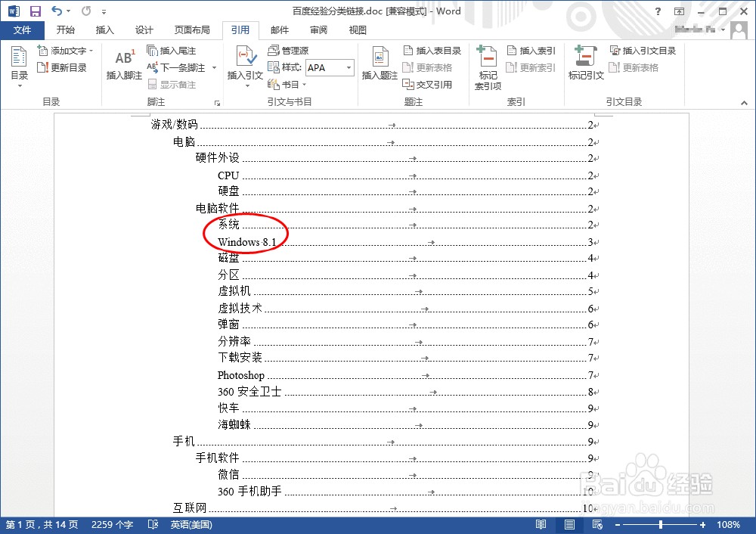The height and width of the screenshot is (534, 756).
Task: Switch to Page Layout (页面布局) tab
Action: coord(192,30)
